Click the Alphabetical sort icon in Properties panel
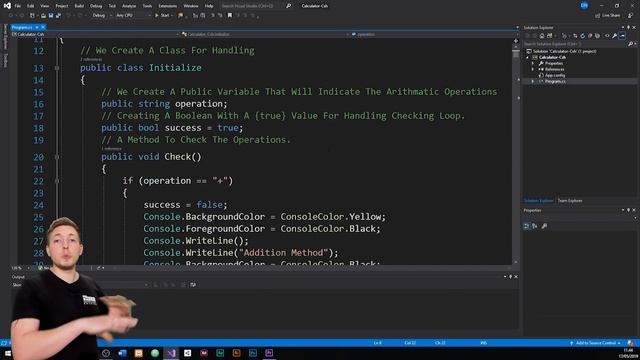The height and width of the screenshot is (360, 640). (534, 226)
